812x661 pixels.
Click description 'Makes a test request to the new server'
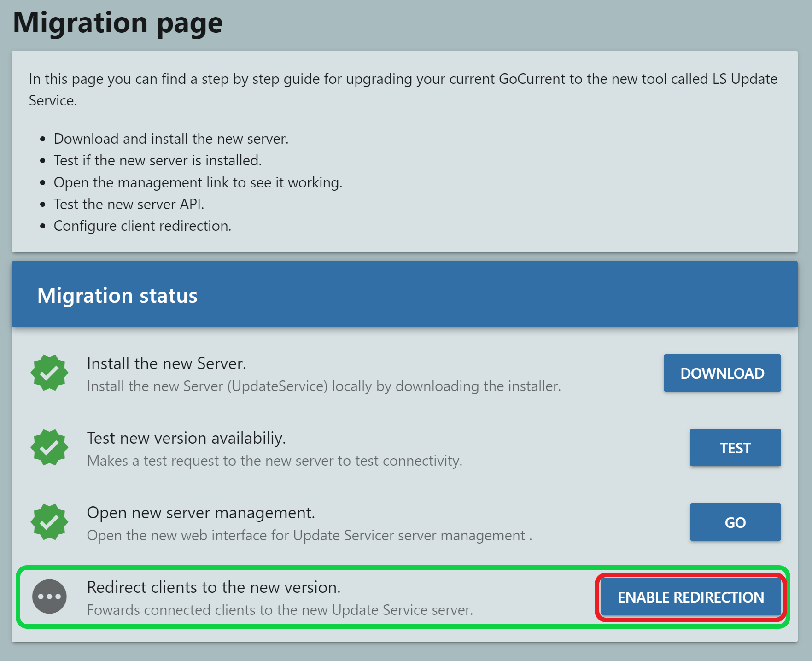[x=275, y=461]
